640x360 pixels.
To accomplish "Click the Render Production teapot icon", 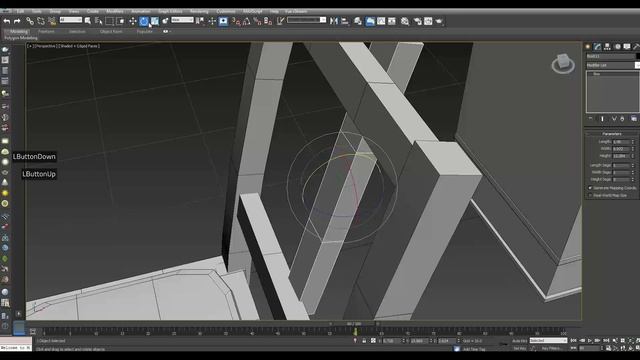I will pos(439,21).
